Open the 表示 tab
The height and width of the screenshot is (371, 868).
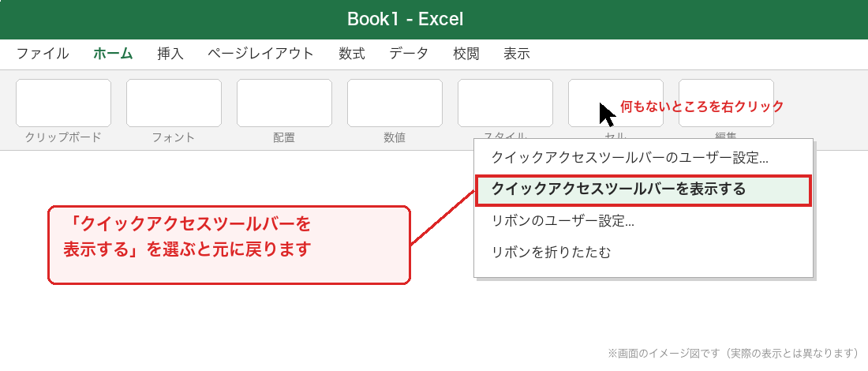coord(517,54)
